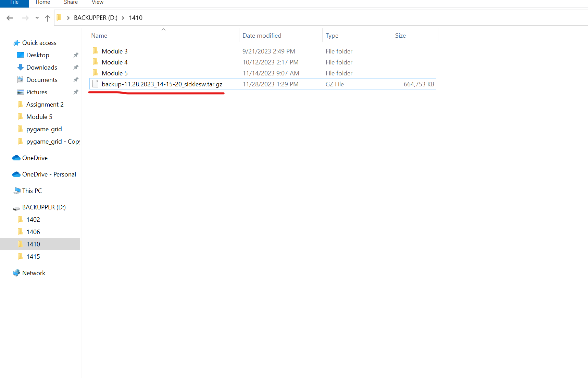
Task: Click the breadcrumb chevron after BACKUPPER (D:)
Action: pos(123,18)
